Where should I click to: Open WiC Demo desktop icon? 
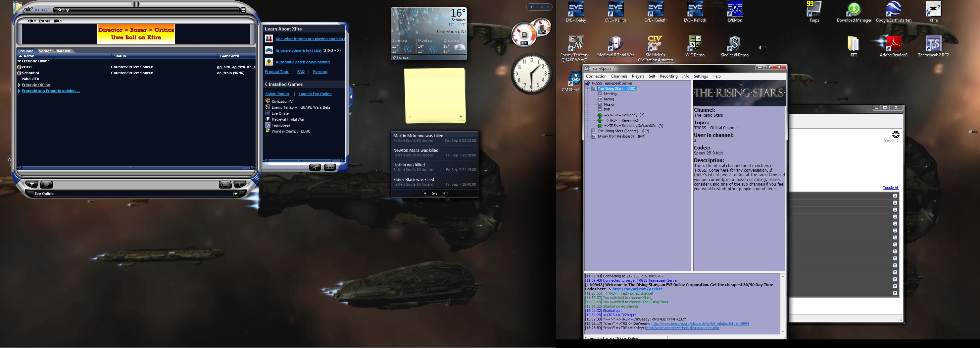[695, 46]
